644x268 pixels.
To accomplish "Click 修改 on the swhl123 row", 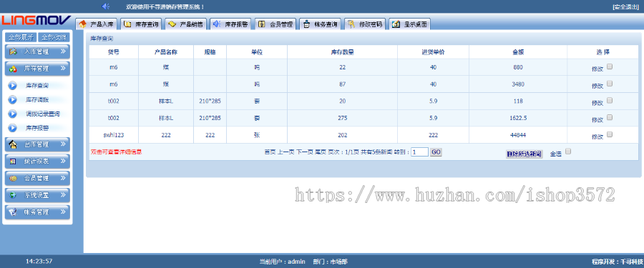I will tap(597, 137).
